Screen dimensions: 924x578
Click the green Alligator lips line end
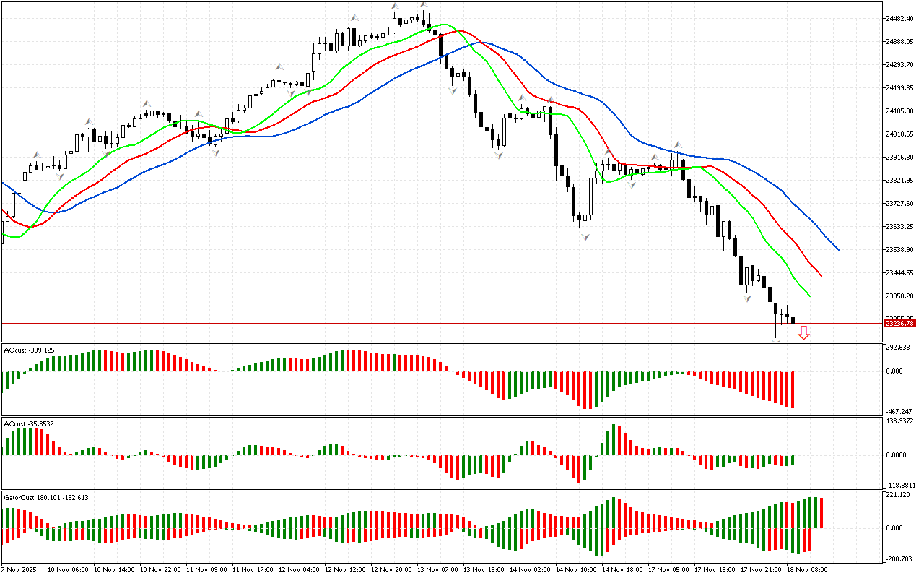(809, 296)
